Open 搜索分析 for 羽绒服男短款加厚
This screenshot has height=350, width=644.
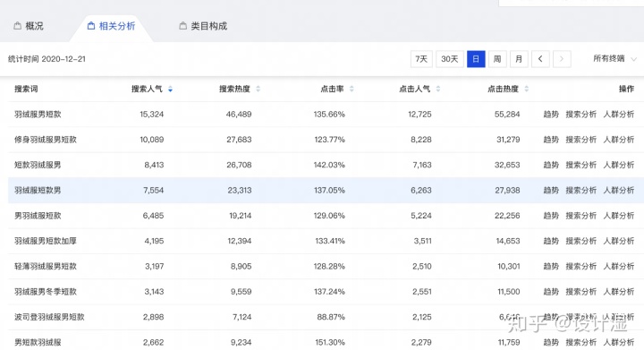pyautogui.click(x=581, y=241)
